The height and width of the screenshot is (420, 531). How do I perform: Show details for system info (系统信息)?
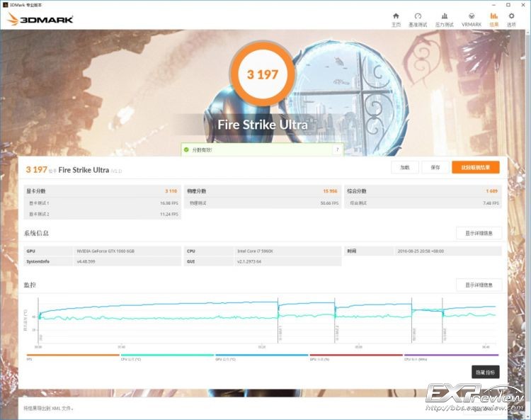479,233
